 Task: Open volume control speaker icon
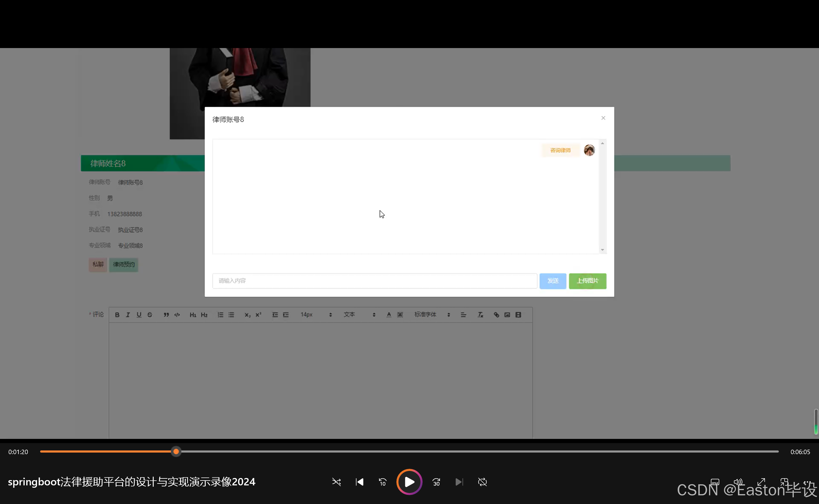point(738,482)
